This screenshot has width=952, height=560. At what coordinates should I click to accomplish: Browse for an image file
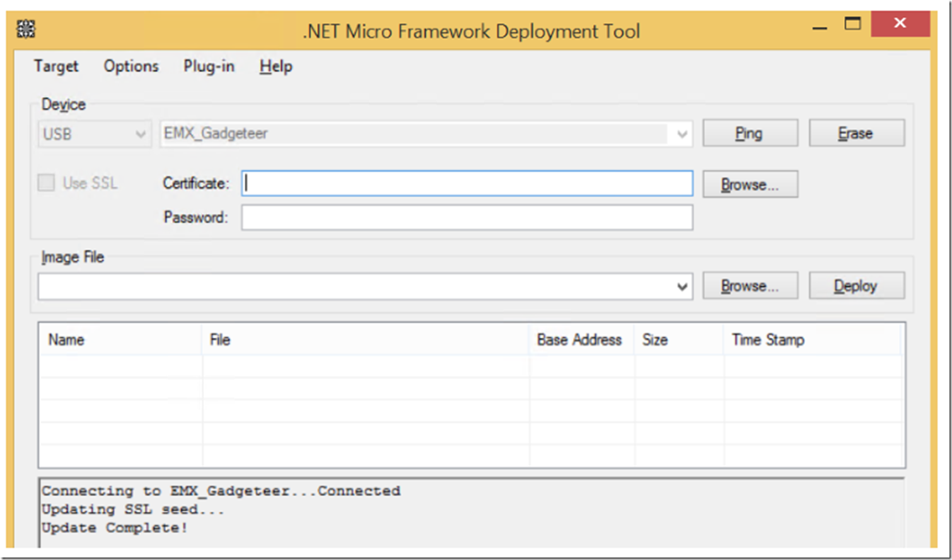[x=750, y=286]
